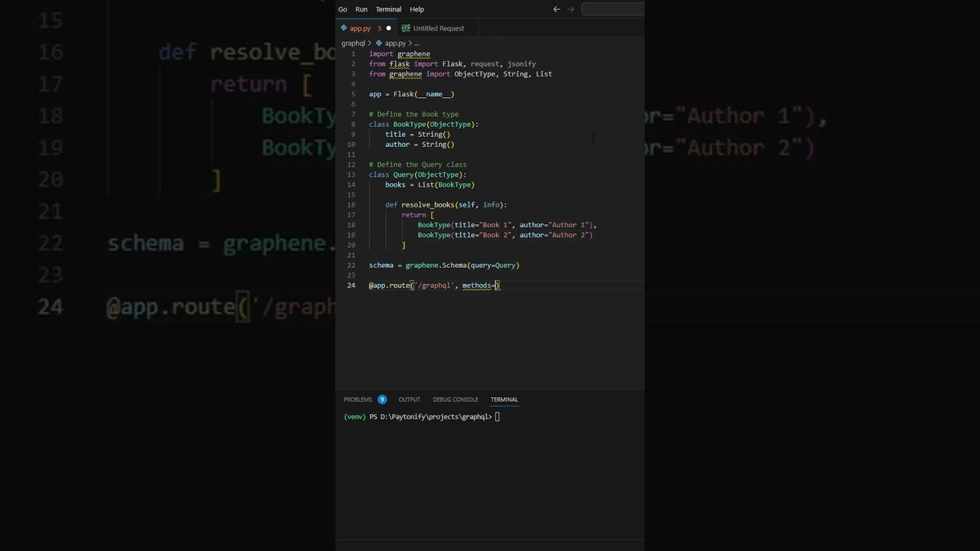Click the unsaved dot on app.py tab
980x551 pixels.
pyautogui.click(x=388, y=28)
